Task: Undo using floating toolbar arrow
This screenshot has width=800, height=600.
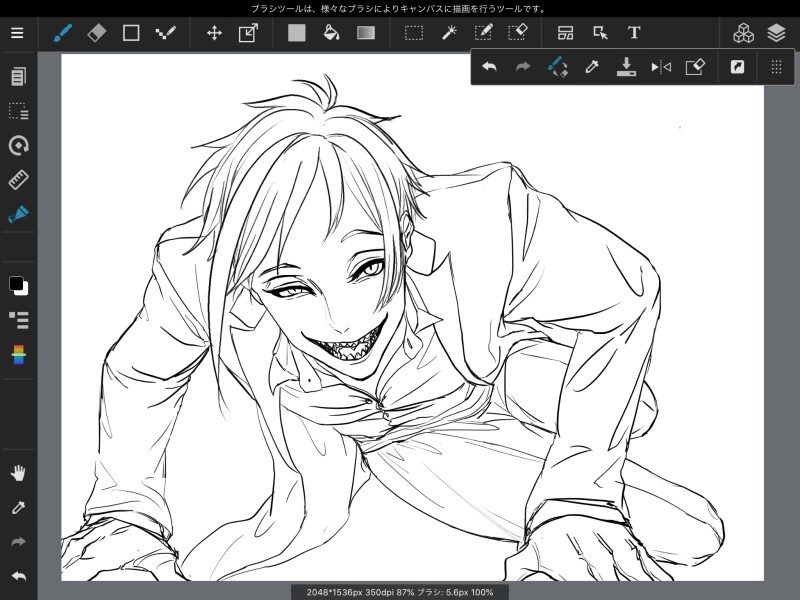Action: pos(489,67)
